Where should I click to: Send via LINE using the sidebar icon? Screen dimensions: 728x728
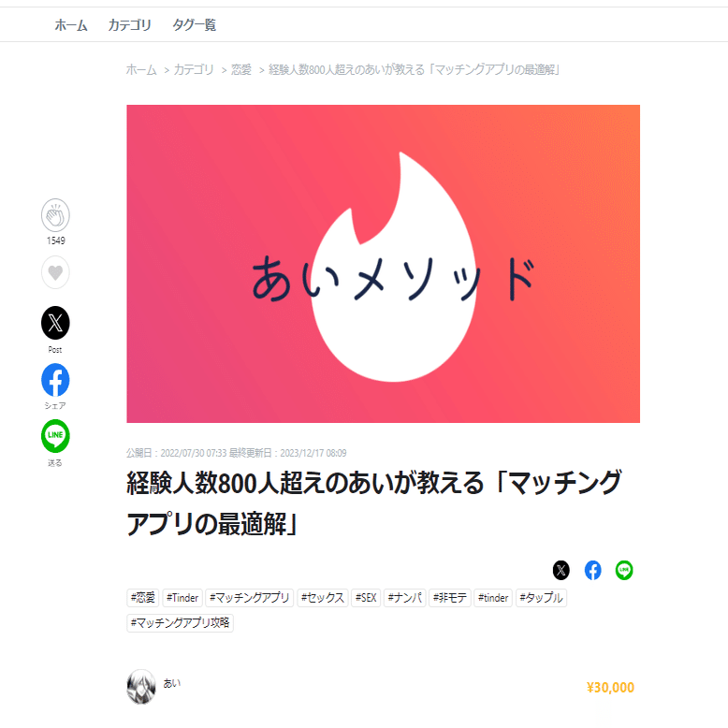(x=55, y=436)
